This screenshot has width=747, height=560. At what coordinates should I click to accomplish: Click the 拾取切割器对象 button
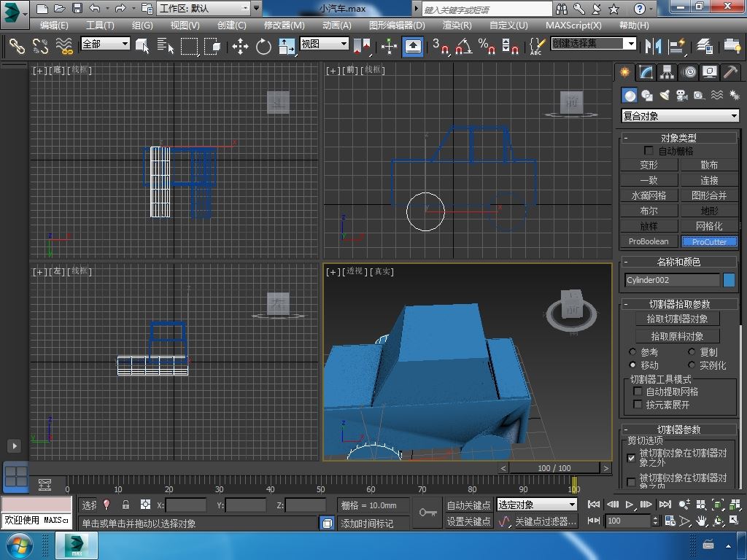click(x=677, y=319)
